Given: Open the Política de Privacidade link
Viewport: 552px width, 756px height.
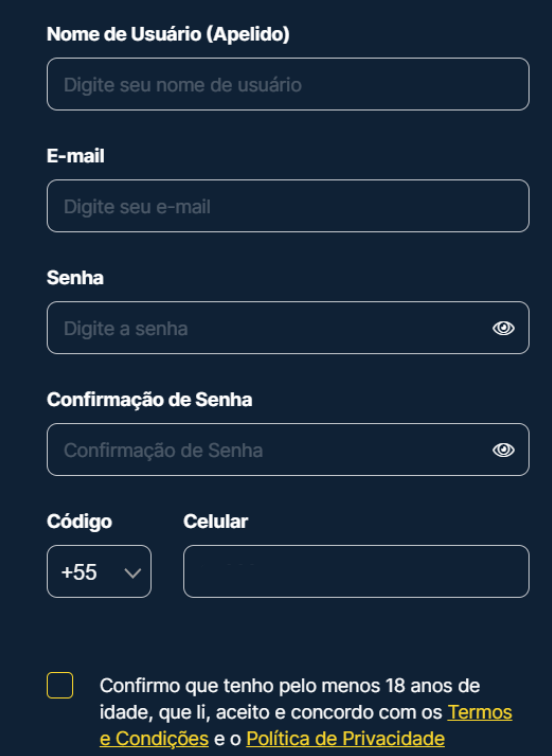Looking at the screenshot, I should [x=345, y=739].
